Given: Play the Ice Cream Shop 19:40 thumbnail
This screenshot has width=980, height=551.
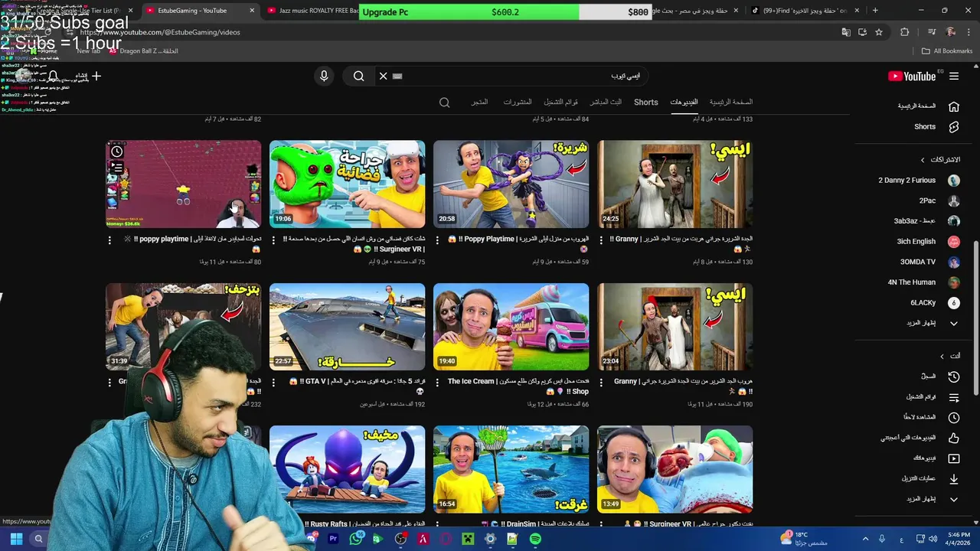Looking at the screenshot, I should pos(511,327).
